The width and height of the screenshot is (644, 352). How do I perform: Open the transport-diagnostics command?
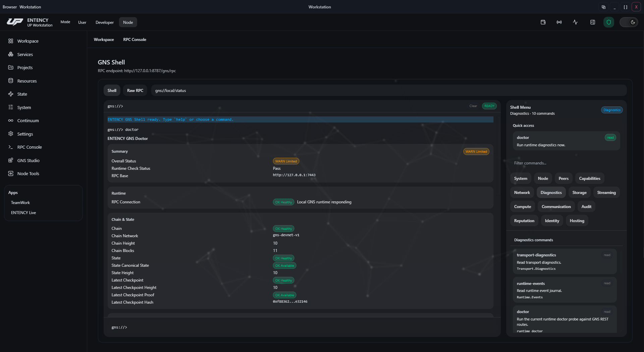[x=565, y=261]
